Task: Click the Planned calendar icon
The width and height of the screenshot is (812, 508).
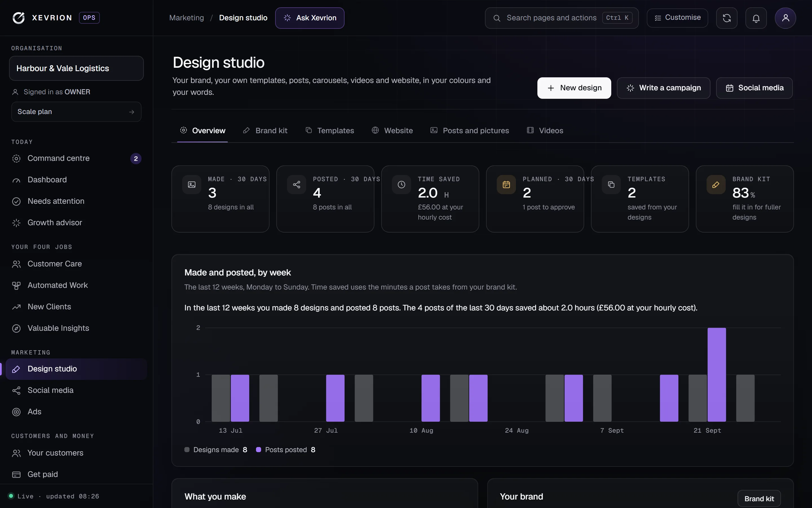Action: pos(506,185)
